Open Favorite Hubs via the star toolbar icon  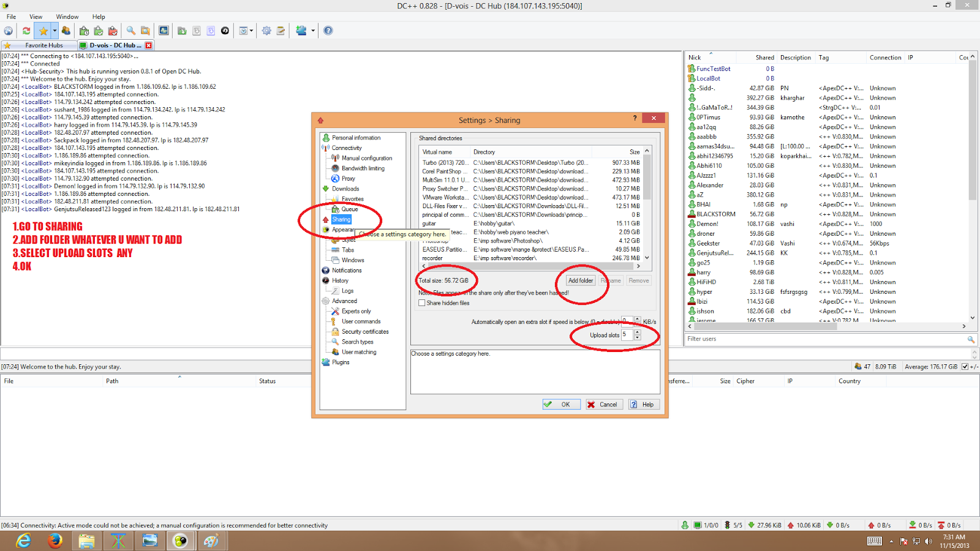(x=43, y=31)
